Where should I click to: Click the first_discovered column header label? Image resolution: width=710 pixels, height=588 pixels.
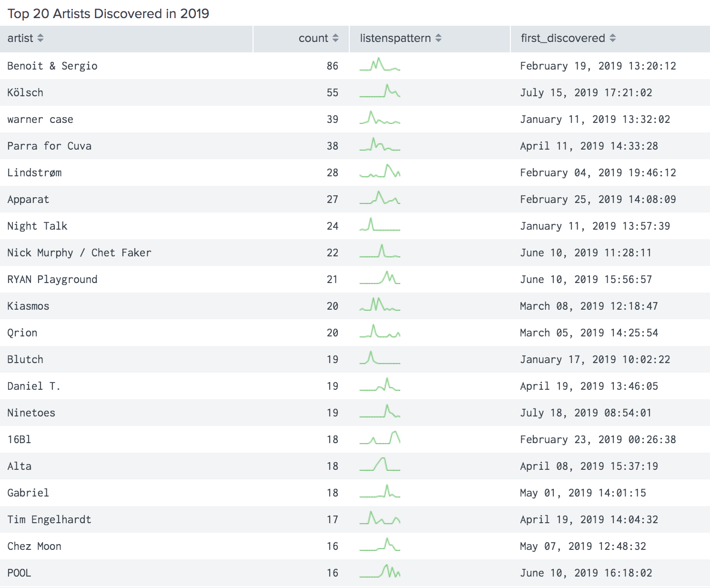click(563, 38)
